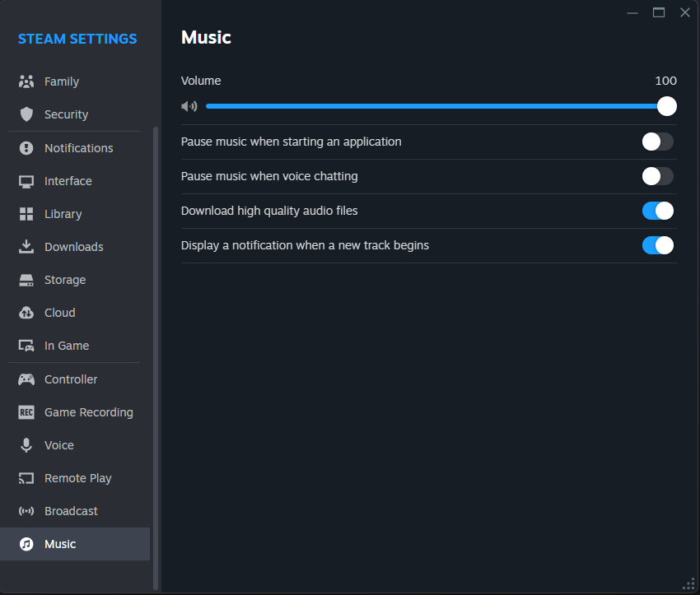
Task: Select the Security shield icon
Action: coord(26,114)
